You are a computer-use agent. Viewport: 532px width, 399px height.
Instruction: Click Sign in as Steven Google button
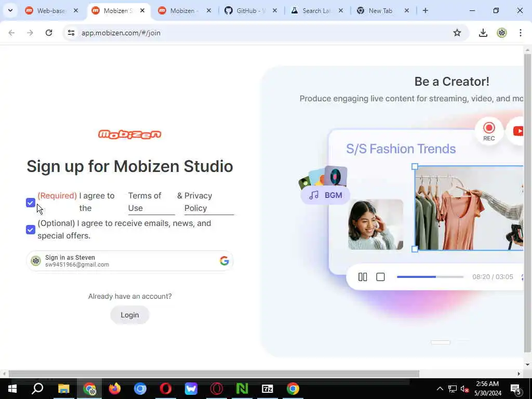tap(129, 261)
